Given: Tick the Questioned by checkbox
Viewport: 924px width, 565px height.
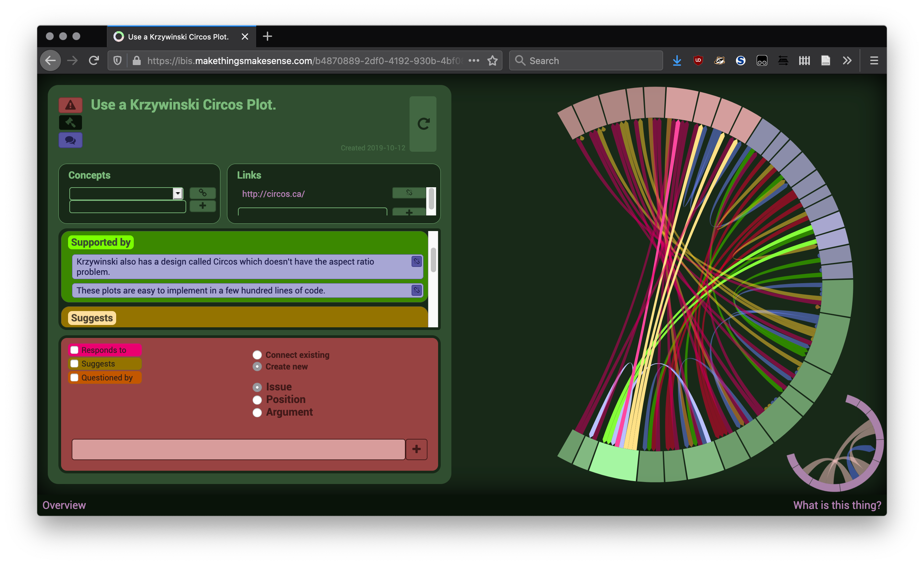Looking at the screenshot, I should 74,377.
